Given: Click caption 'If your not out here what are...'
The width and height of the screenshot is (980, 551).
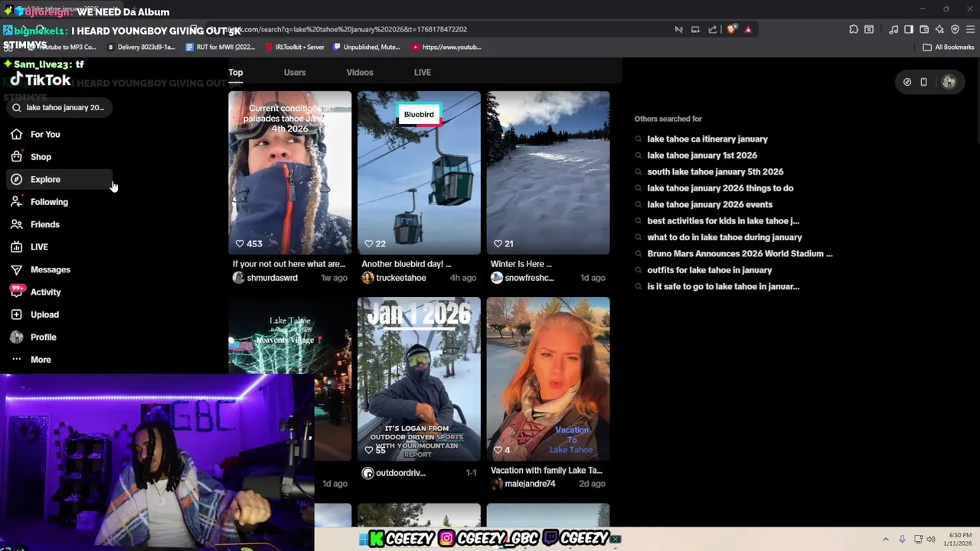Looking at the screenshot, I should coord(289,264).
